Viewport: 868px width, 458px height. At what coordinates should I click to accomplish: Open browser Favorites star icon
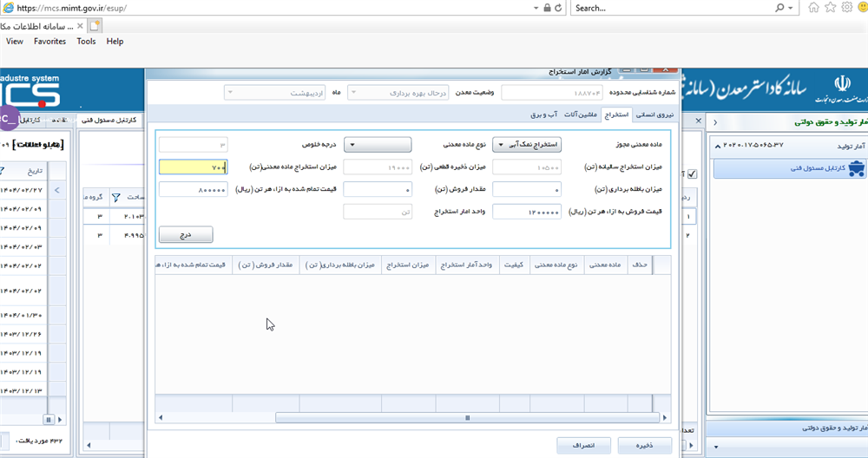(830, 8)
